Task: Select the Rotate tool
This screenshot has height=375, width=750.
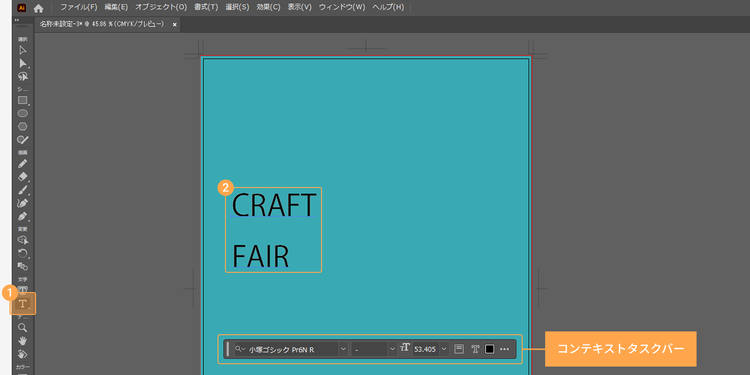Action: pos(22,254)
